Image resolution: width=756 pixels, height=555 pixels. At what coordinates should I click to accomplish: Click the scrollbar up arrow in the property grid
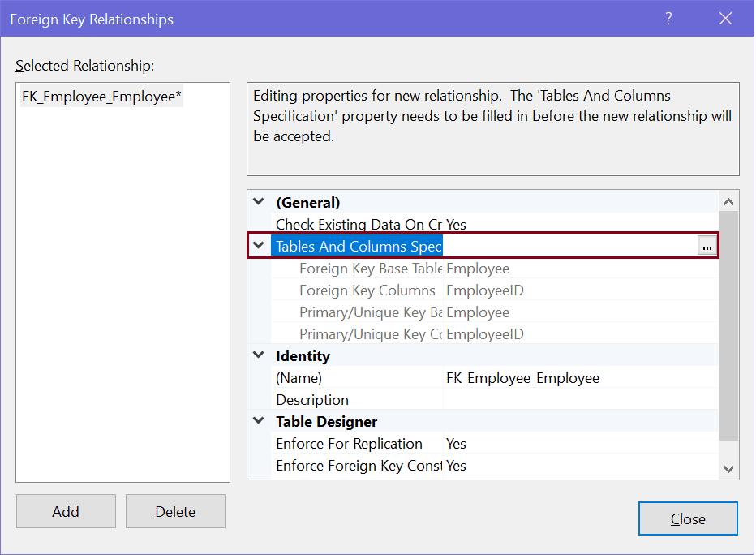728,200
